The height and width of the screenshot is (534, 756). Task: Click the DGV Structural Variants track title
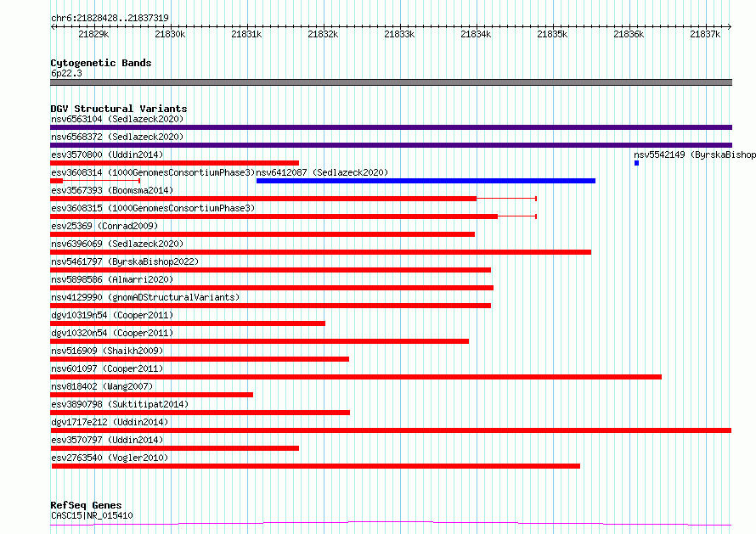point(119,109)
